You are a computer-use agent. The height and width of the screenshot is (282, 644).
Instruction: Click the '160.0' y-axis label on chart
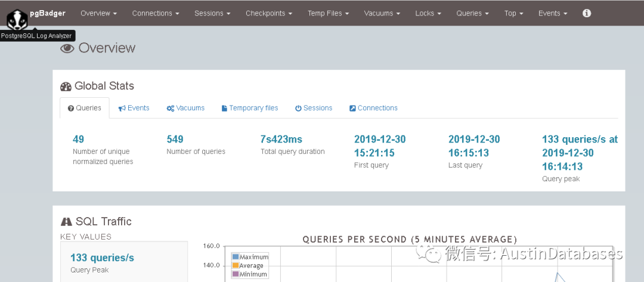click(x=212, y=246)
